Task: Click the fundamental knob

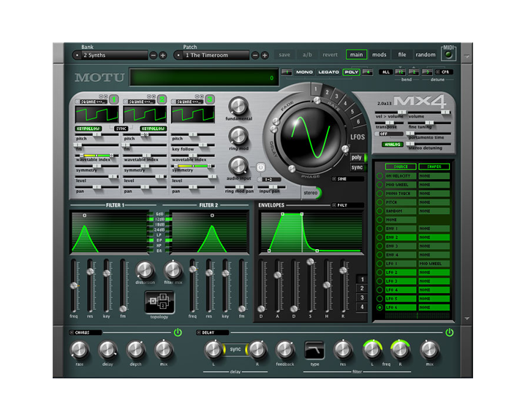Action: (x=238, y=106)
